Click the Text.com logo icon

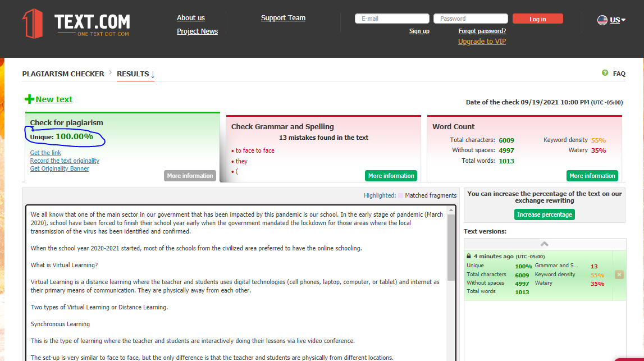pos(33,24)
